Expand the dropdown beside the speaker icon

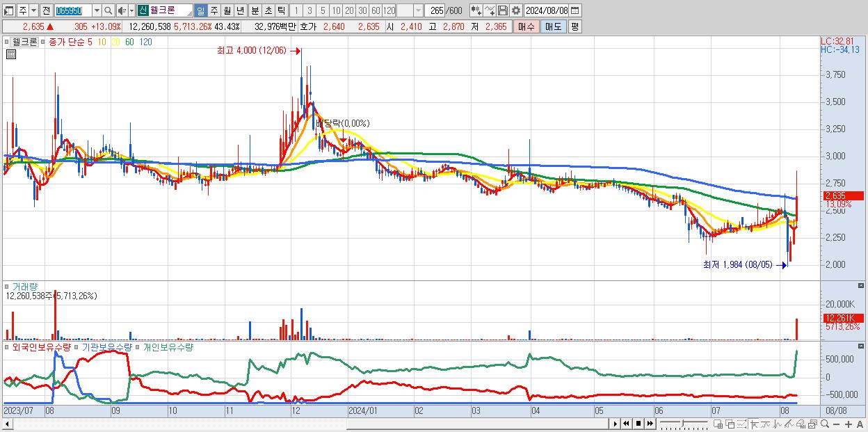131,10
